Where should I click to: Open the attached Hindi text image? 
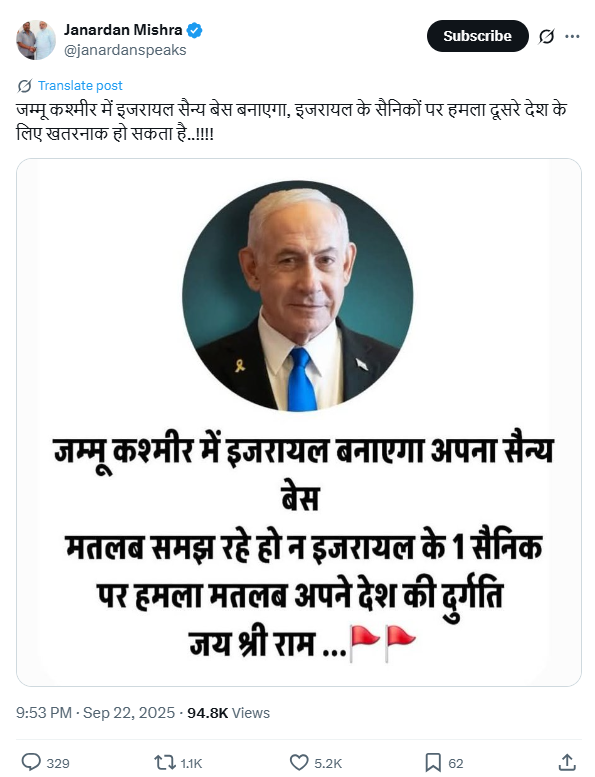coord(299,422)
